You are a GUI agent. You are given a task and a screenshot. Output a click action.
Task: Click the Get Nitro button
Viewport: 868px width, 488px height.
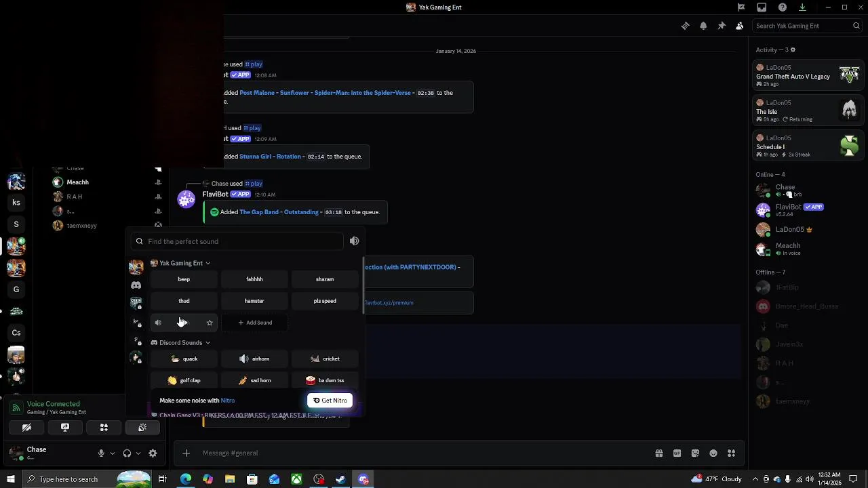point(330,401)
